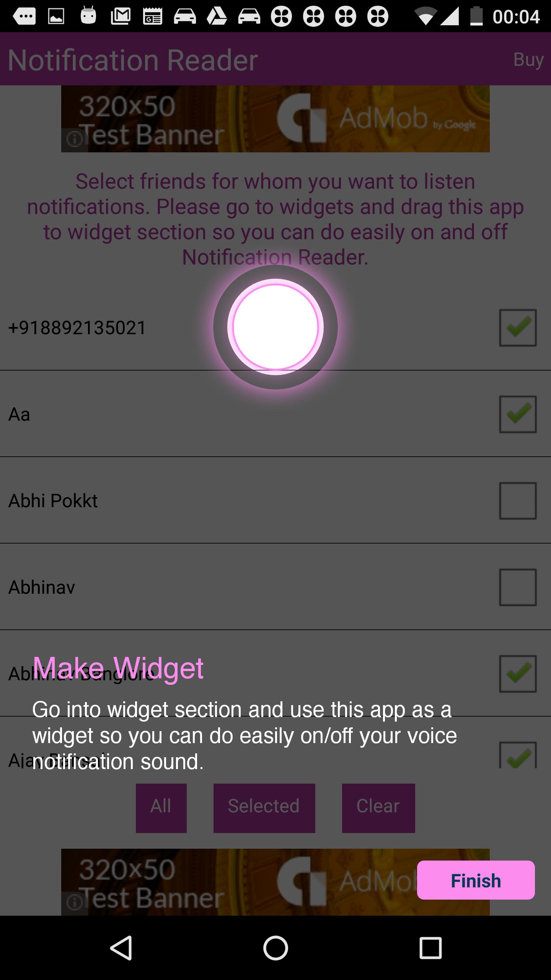Tap the battery icon in status bar
Screen dimensions: 551x980
(476, 16)
